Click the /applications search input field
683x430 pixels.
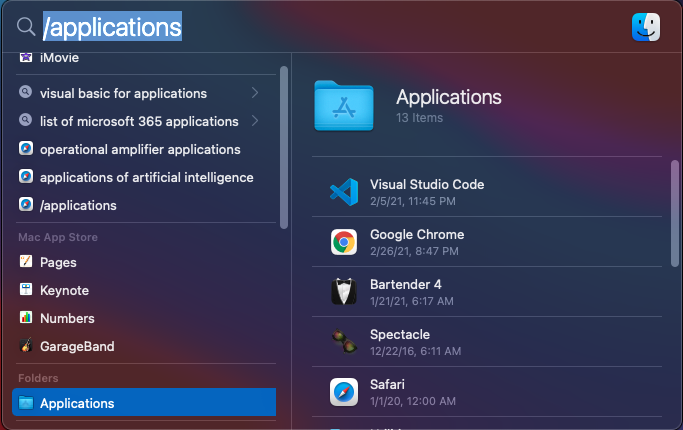pos(112,27)
